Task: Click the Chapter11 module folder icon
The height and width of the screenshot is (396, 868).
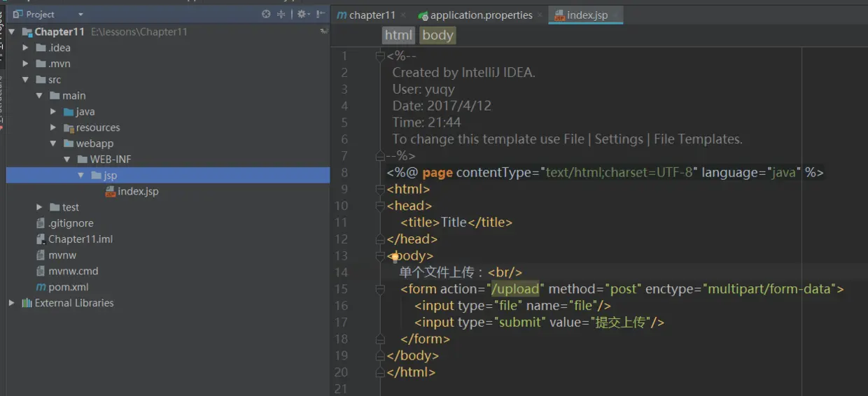Action: coord(27,31)
